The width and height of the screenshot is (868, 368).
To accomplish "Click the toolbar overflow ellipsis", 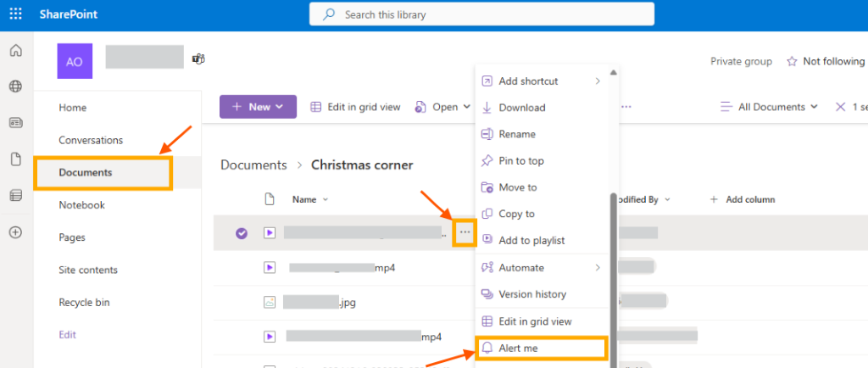I will point(626,107).
